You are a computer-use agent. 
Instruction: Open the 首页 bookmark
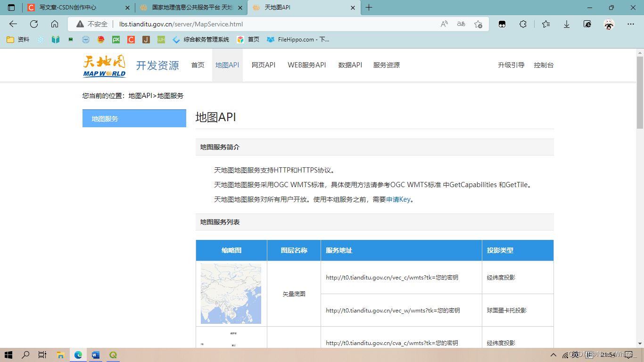tap(248, 40)
